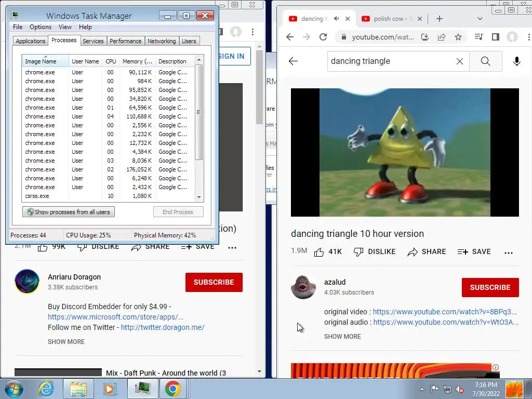Screen dimensions: 532x399
Task: Close the polish cow tab
Action: (420, 19)
